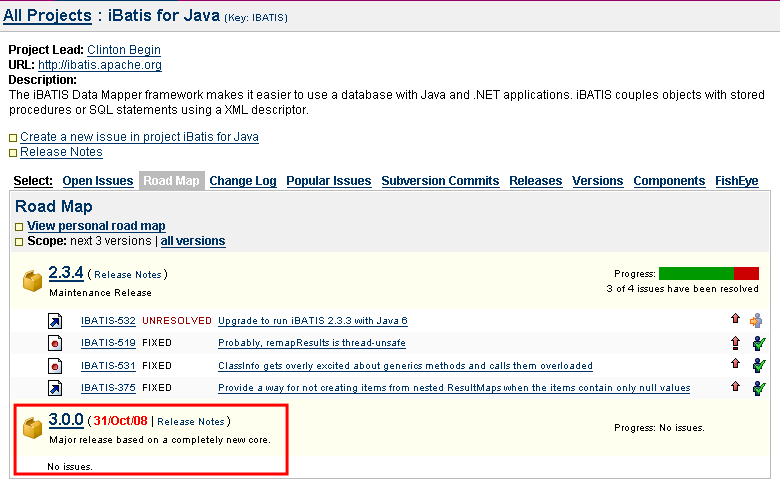Click the '3 of 4 issues have been resolved' text
The width and height of the screenshot is (780, 484).
click(682, 289)
